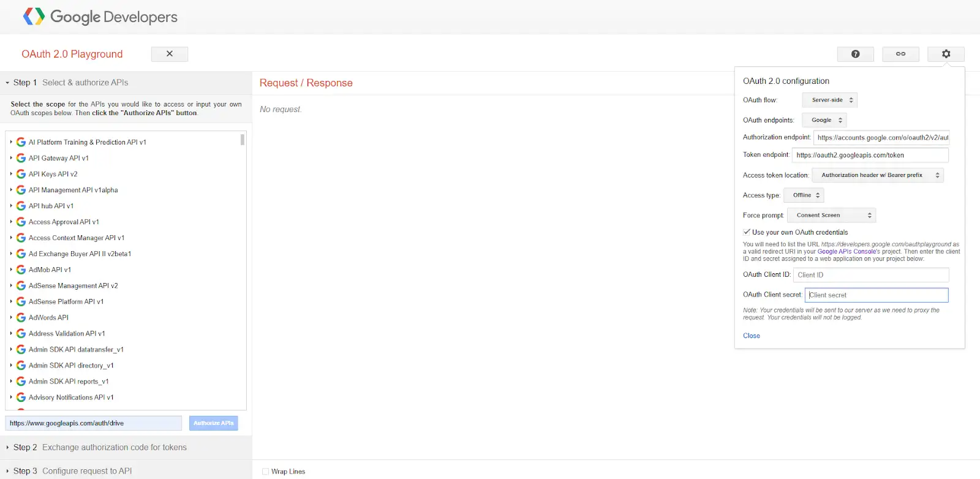Image resolution: width=980 pixels, height=479 pixels.
Task: Select Admin SDK API directory_v1 row
Action: coord(124,365)
